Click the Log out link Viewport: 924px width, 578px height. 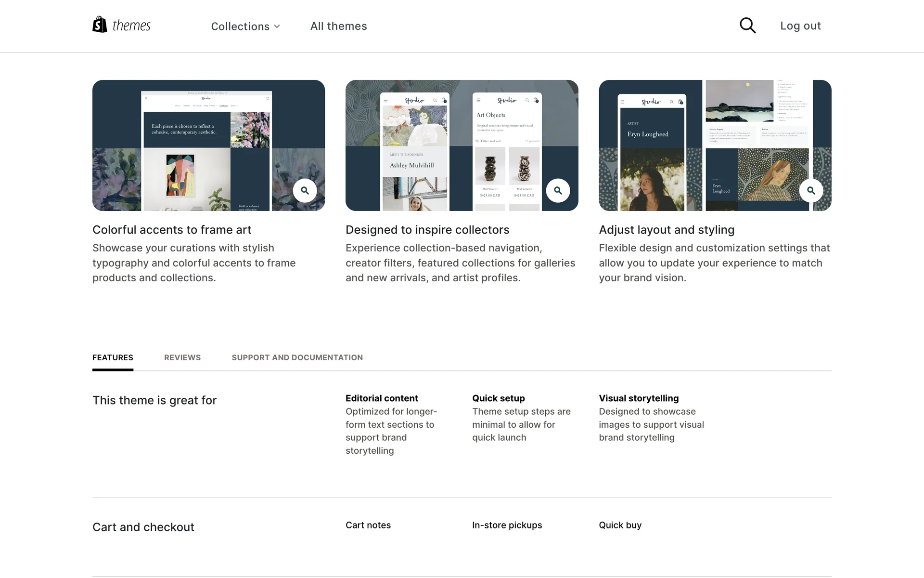(x=800, y=26)
